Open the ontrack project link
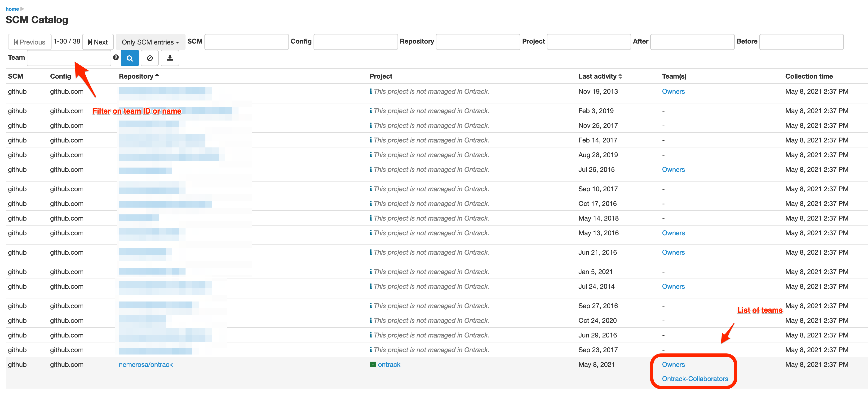The height and width of the screenshot is (399, 868). tap(389, 364)
